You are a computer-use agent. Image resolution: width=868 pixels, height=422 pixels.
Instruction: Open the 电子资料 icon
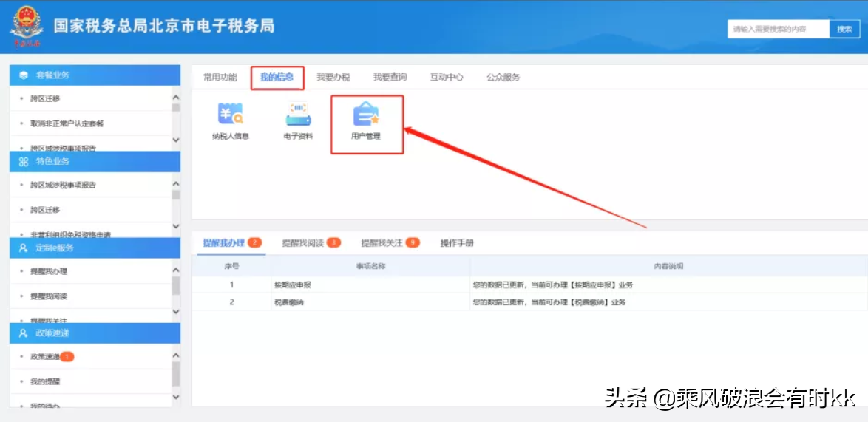pyautogui.click(x=298, y=121)
